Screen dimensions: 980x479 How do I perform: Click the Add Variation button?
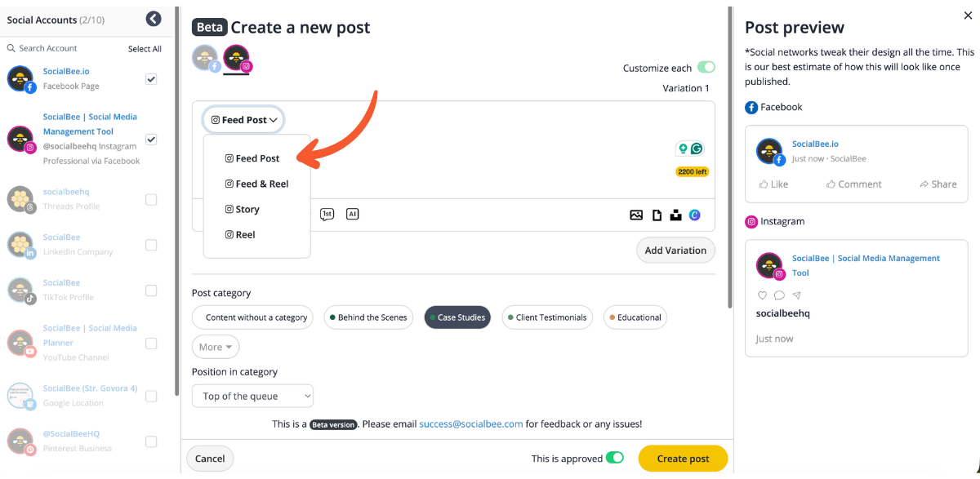675,251
